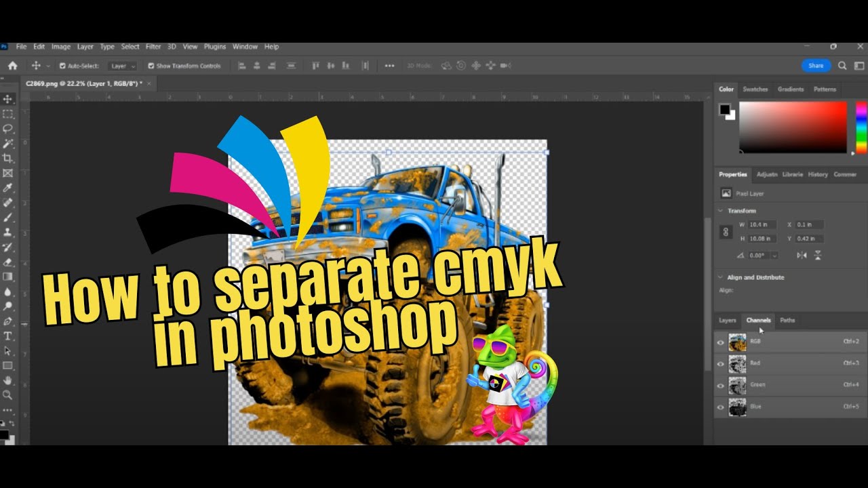Open the rotation angle dropdown
The height and width of the screenshot is (488, 868).
774,256
